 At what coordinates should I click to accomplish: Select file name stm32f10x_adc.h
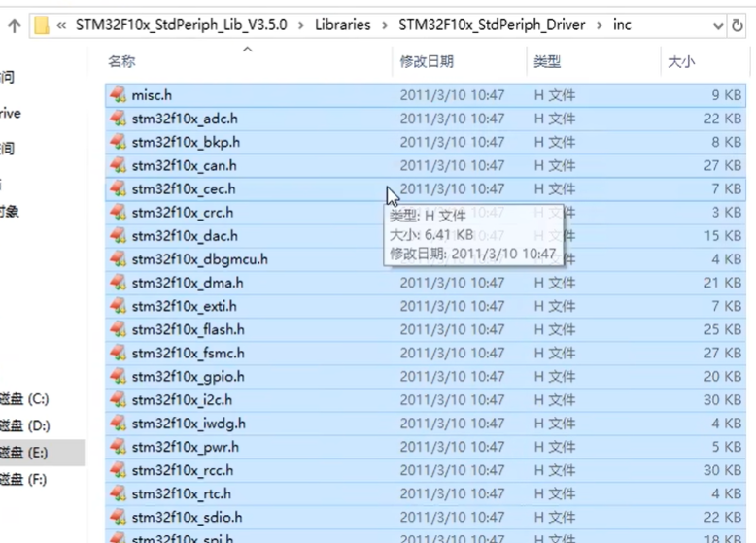point(185,119)
